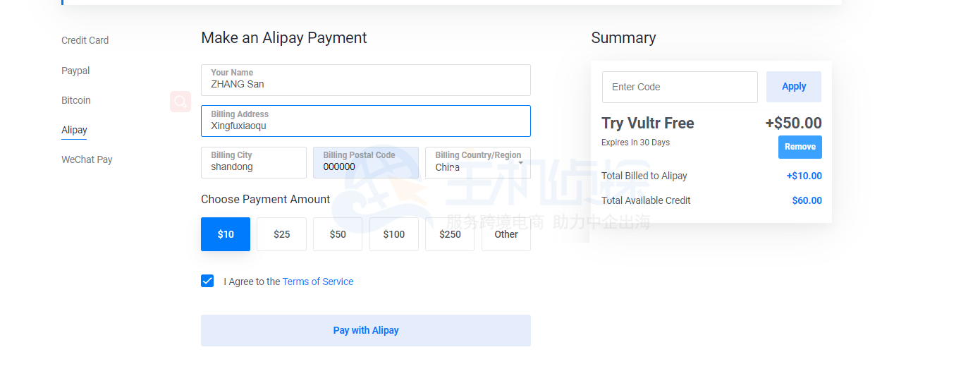Select the $100 payment amount
The image size is (980, 381).
point(393,234)
